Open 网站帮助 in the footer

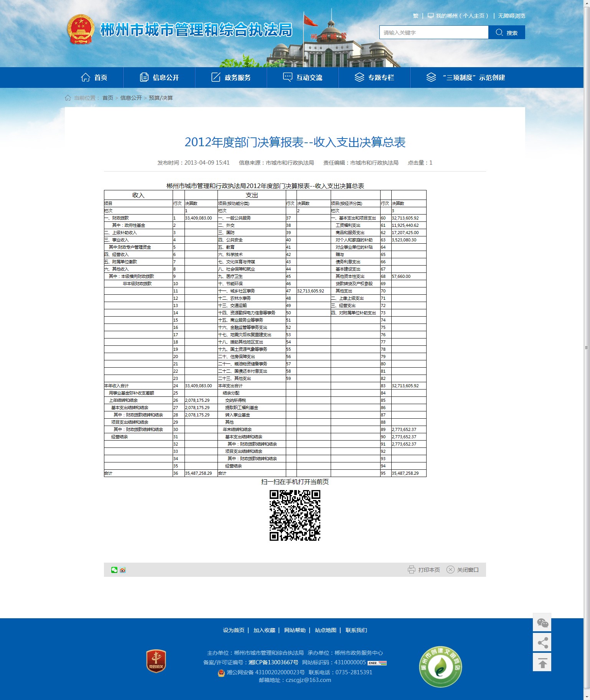point(295,630)
